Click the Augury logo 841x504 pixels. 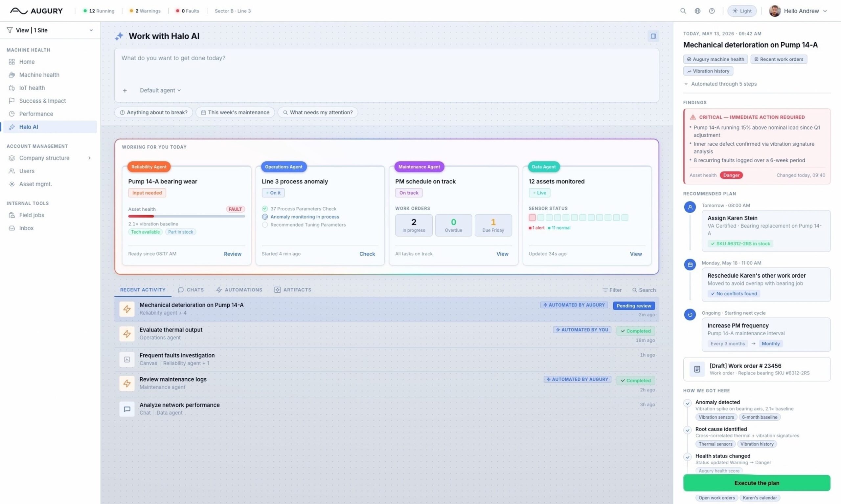36,11
